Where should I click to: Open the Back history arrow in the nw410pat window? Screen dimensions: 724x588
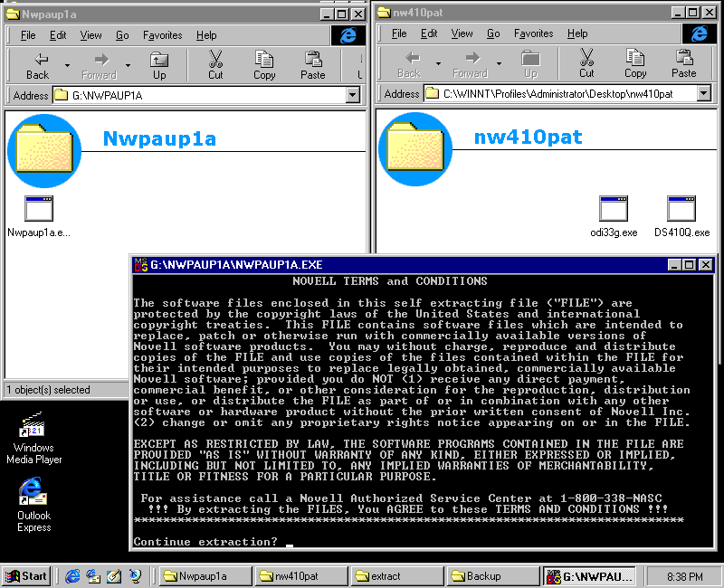pyautogui.click(x=438, y=63)
